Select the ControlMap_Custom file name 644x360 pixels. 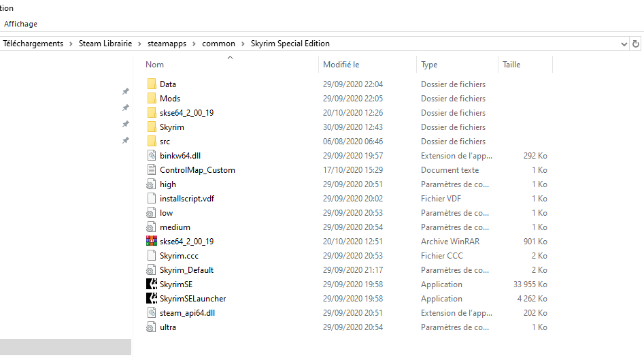pos(197,170)
